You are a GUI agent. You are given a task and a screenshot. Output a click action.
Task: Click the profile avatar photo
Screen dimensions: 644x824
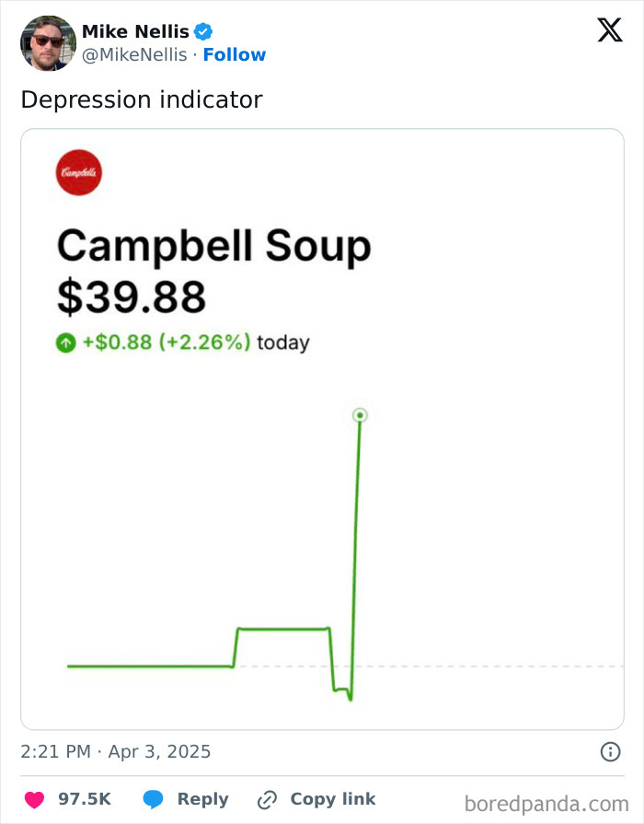pyautogui.click(x=45, y=42)
